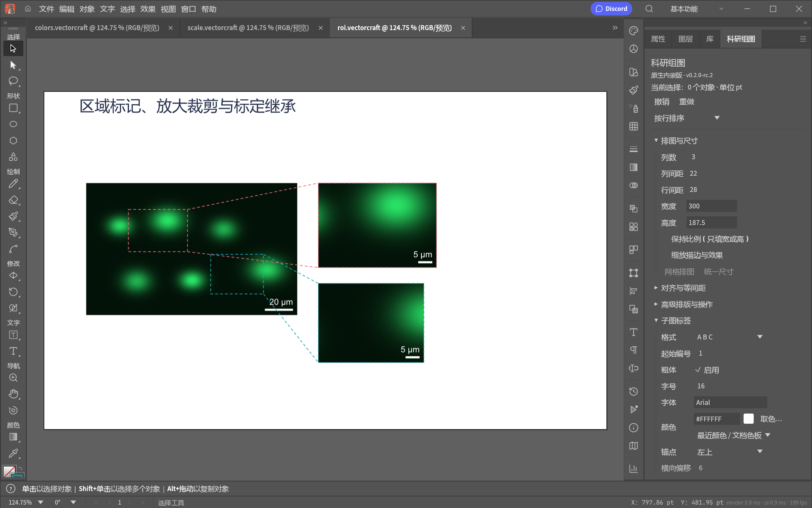812x508 pixels.
Task: Select the pencil drawing tool
Action: tap(13, 184)
